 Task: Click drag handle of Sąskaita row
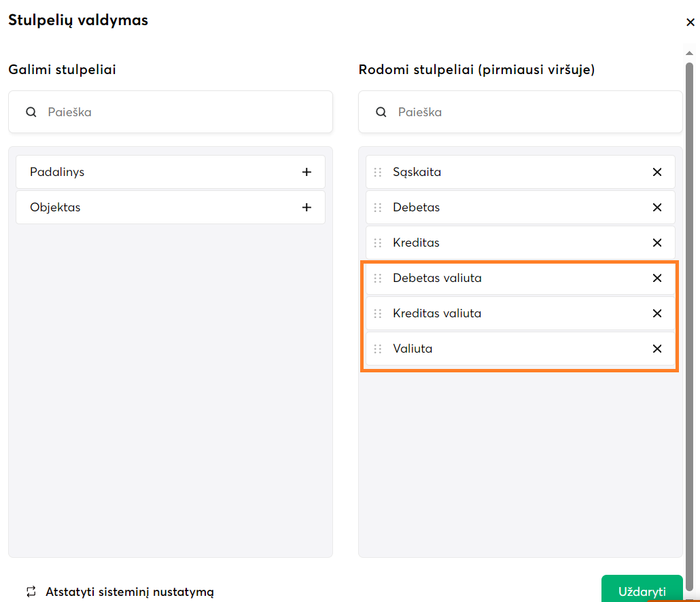pos(378,173)
